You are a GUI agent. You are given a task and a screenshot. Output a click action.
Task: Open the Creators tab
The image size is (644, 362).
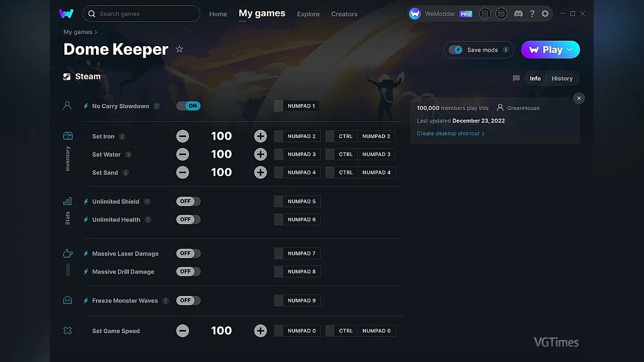pos(344,14)
